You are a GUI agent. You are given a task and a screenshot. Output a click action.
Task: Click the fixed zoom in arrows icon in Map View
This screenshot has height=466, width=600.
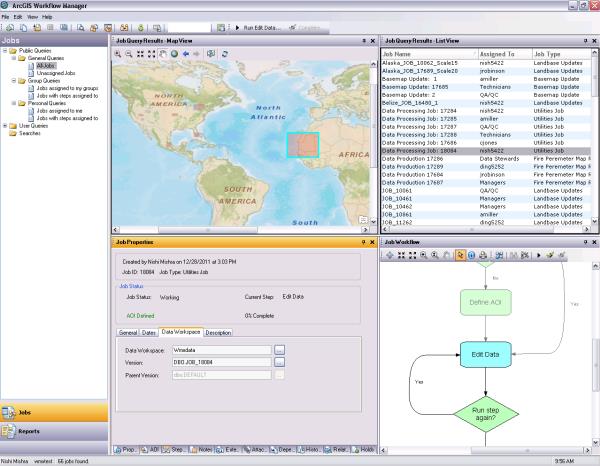[140, 54]
